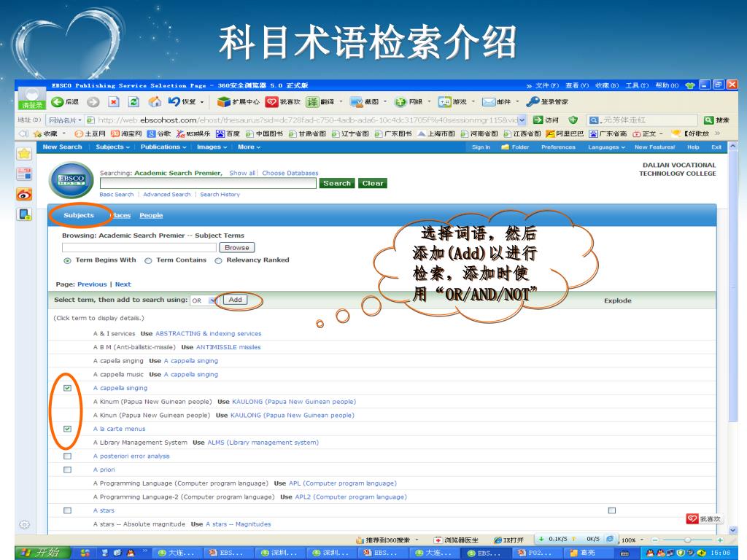747x560 pixels.
Task: Expand the More dropdown menu
Action: click(249, 147)
